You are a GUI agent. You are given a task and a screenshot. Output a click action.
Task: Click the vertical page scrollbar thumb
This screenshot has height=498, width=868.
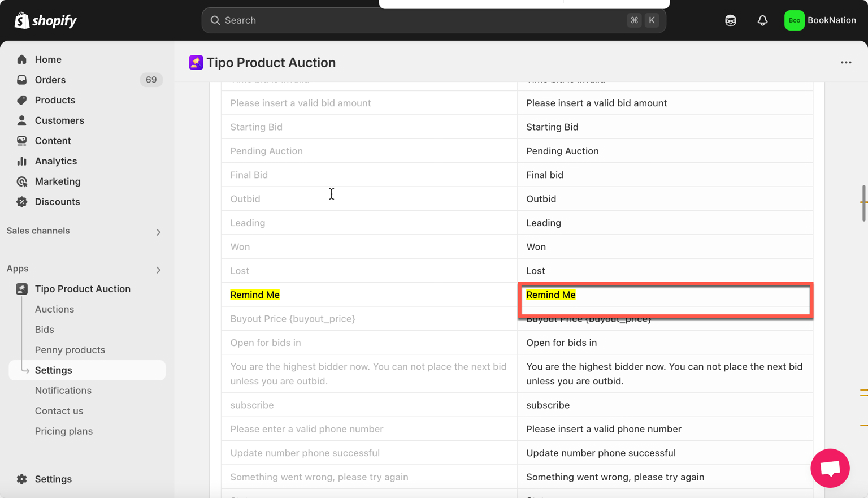tap(863, 203)
